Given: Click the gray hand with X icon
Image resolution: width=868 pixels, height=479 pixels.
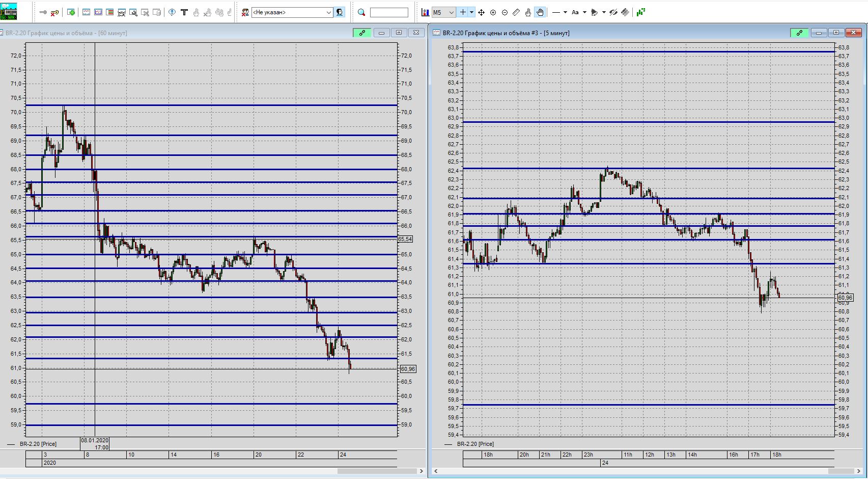Looking at the screenshot, I should [208, 12].
